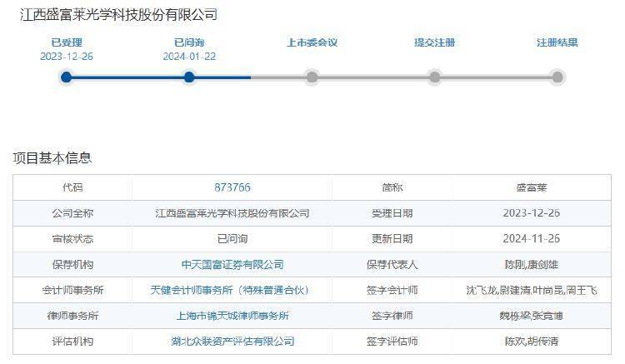Select the 注册结果 stage label
The width and height of the screenshot is (625, 364).
557,42
